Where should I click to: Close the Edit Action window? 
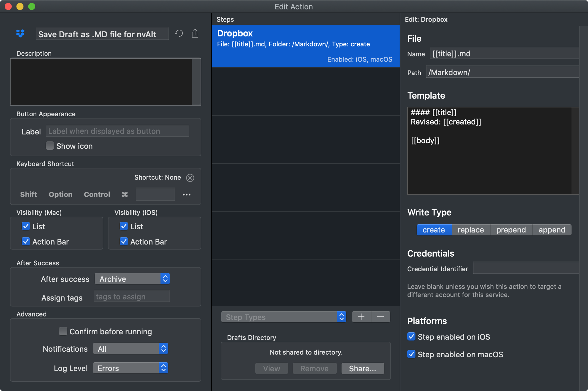pos(8,6)
